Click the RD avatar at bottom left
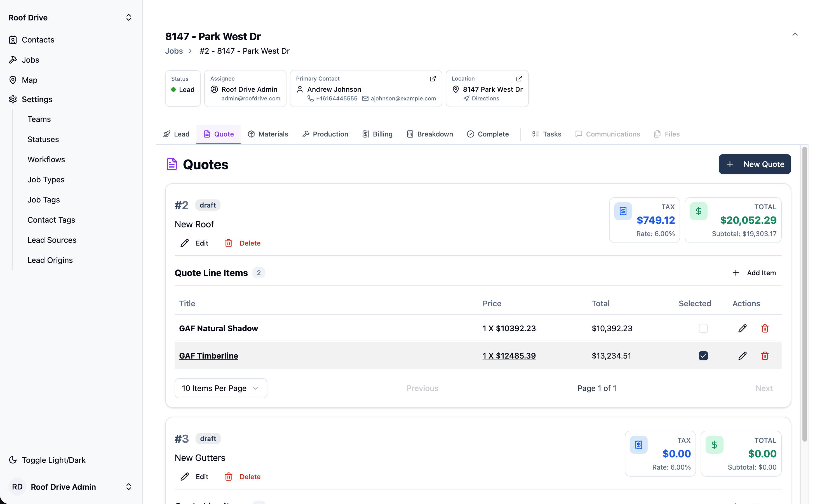 (x=17, y=487)
